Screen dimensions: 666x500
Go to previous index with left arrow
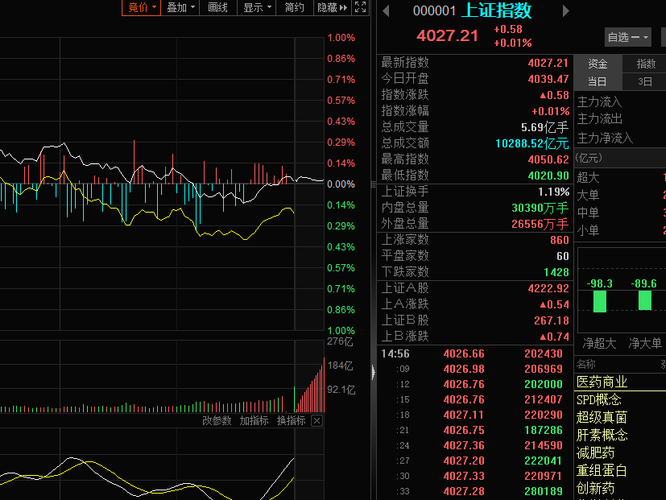point(386,11)
